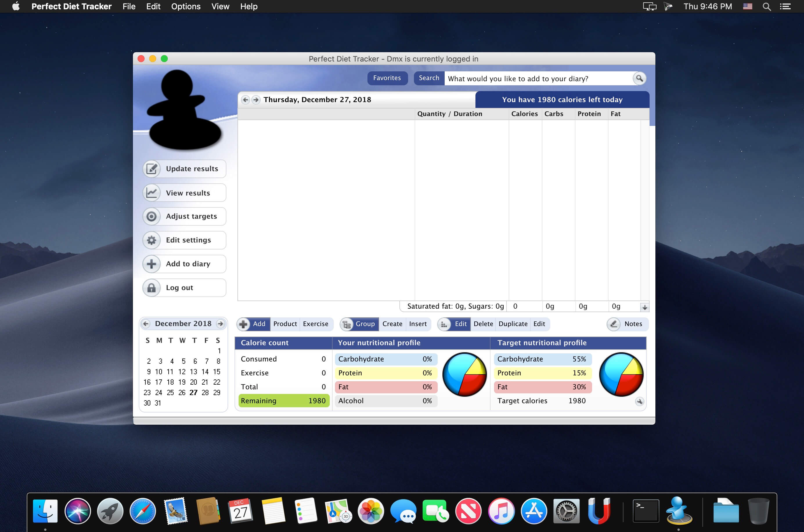Click Delete in the Edit toolbar
The width and height of the screenshot is (804, 532).
483,324
